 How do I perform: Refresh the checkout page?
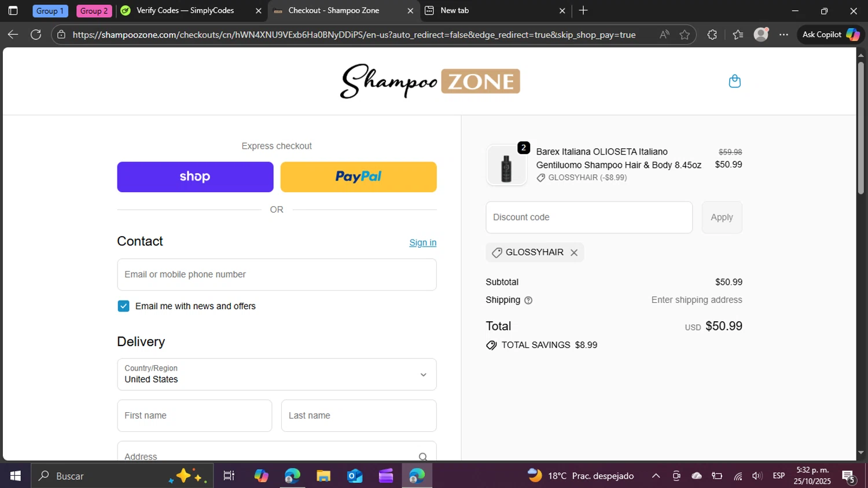[x=36, y=35]
